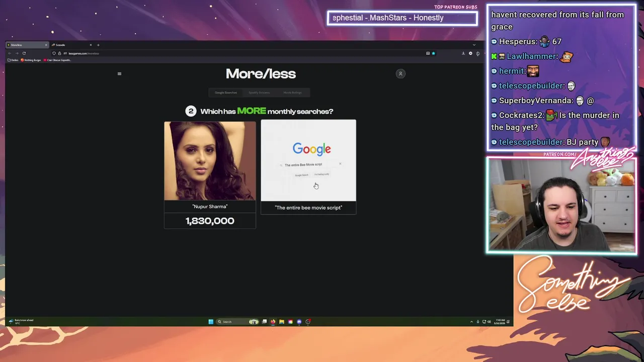Open the Task View taskbar icon
The height and width of the screenshot is (362, 644).
pyautogui.click(x=264, y=322)
